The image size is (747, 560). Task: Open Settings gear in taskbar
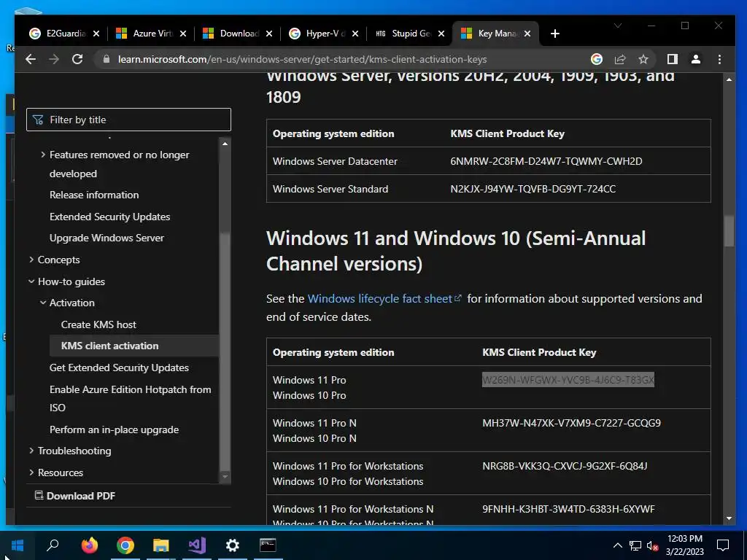tap(232, 545)
